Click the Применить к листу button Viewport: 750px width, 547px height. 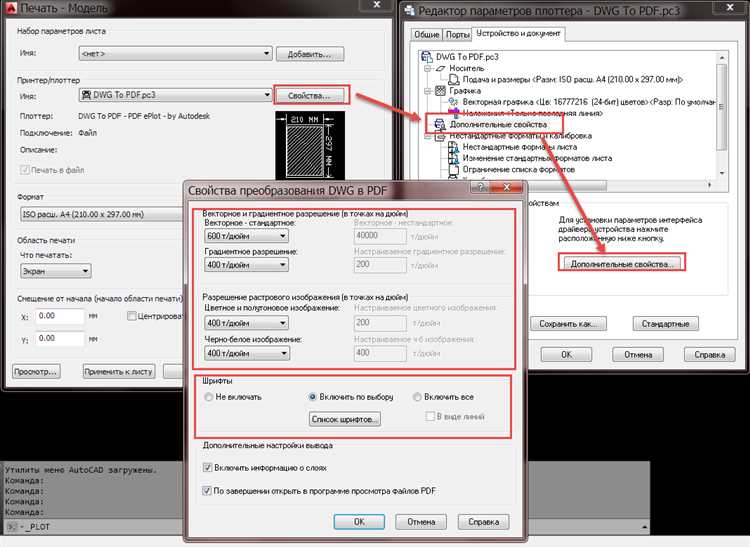[x=119, y=372]
